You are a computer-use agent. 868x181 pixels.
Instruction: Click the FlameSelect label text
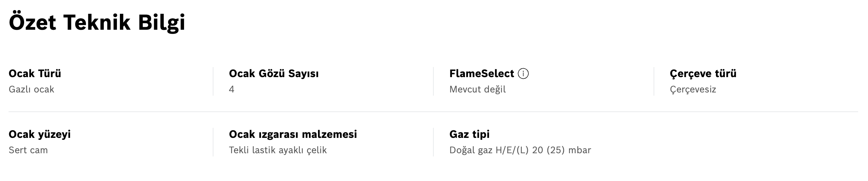482,73
